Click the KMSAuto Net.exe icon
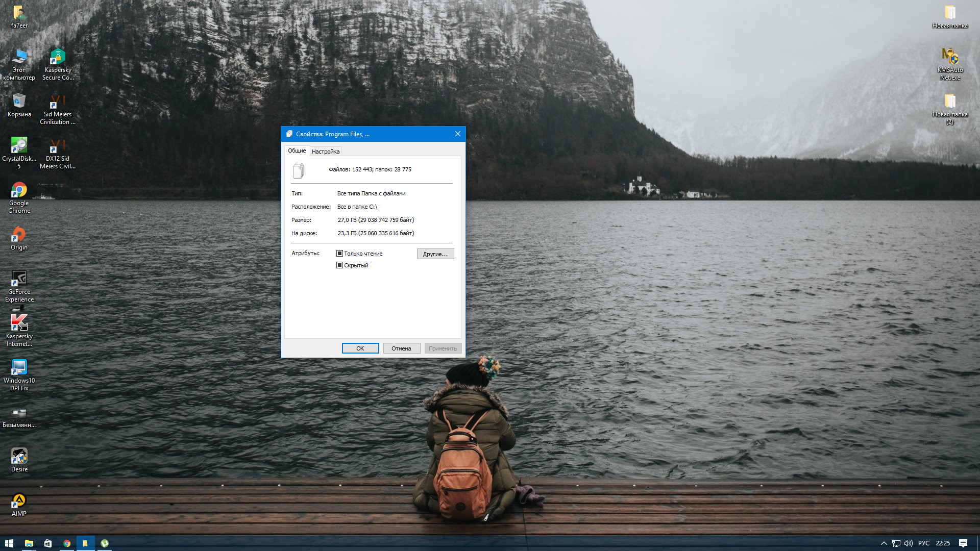The width and height of the screenshot is (980, 551). (950, 57)
